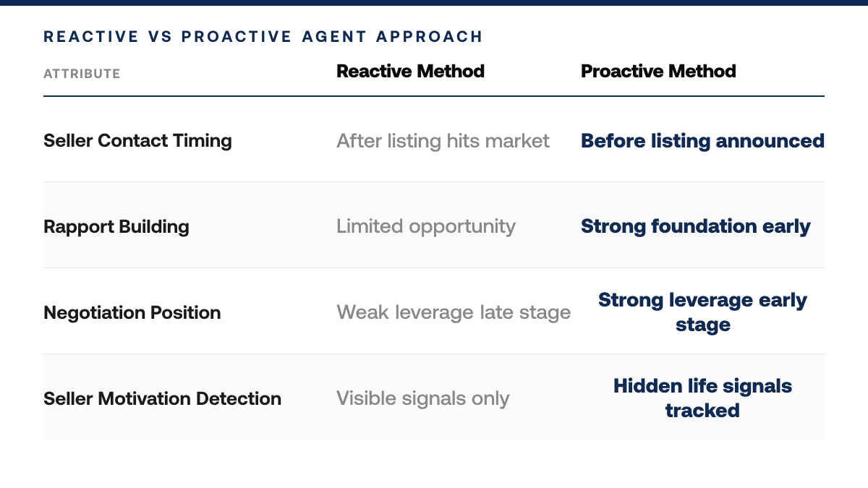This screenshot has width=868, height=488.
Task: Click 'Weak leverage late stage' cell
Action: tap(454, 312)
